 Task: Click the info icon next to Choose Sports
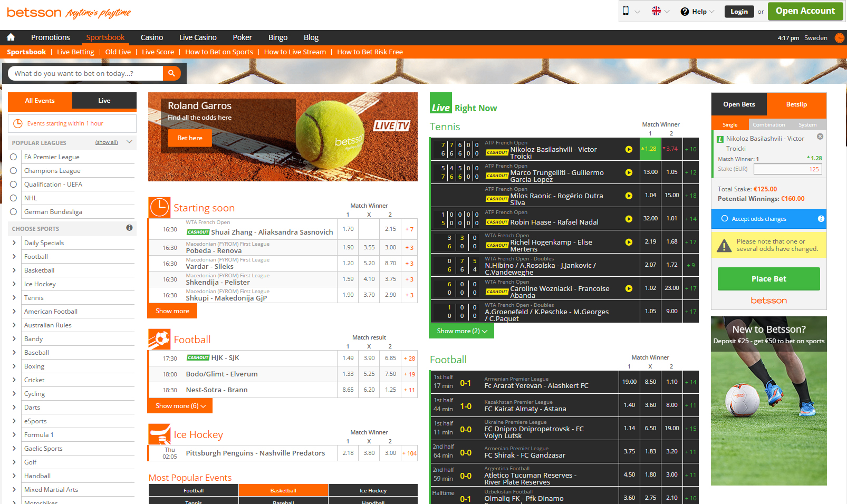point(129,228)
